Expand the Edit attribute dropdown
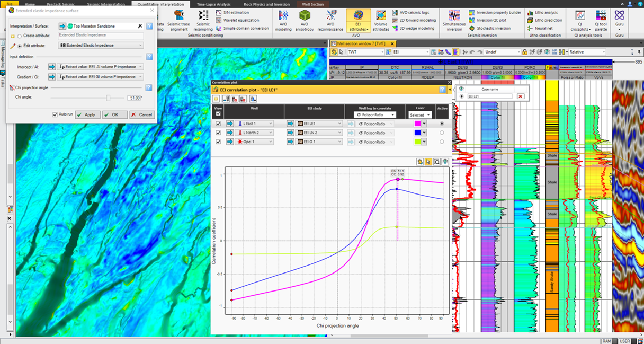The height and width of the screenshot is (344, 644). tap(140, 46)
